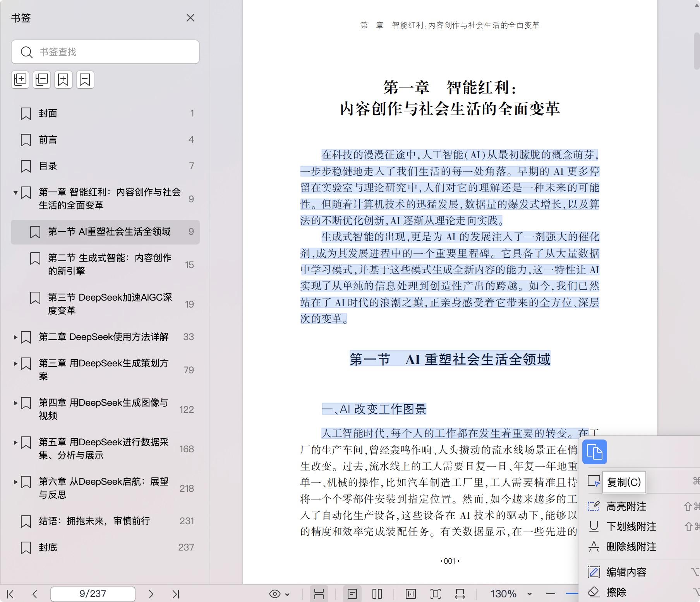Expand 第二章 DeepSeek使用方法详解

click(x=15, y=337)
